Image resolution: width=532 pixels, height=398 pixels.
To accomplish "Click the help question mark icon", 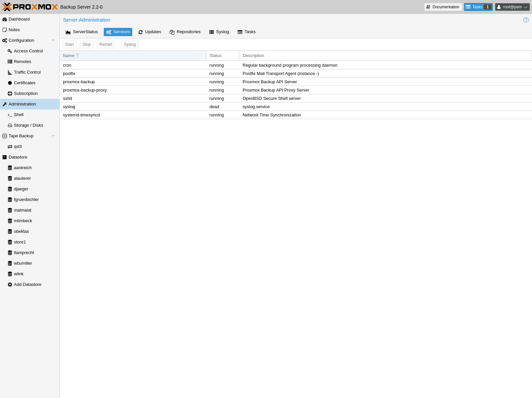I will pyautogui.click(x=526, y=20).
